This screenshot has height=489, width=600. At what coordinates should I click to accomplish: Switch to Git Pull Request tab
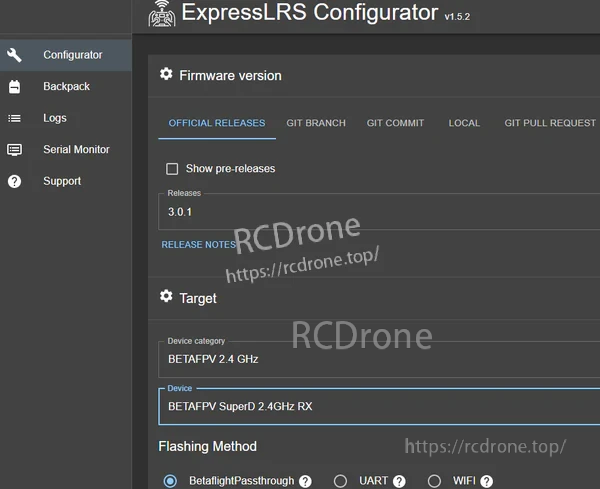coord(550,123)
